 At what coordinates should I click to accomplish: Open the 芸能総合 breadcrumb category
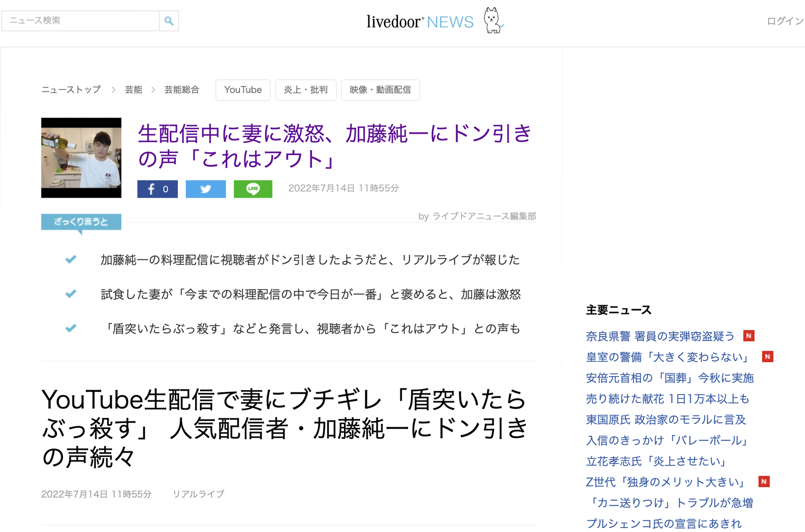(182, 90)
